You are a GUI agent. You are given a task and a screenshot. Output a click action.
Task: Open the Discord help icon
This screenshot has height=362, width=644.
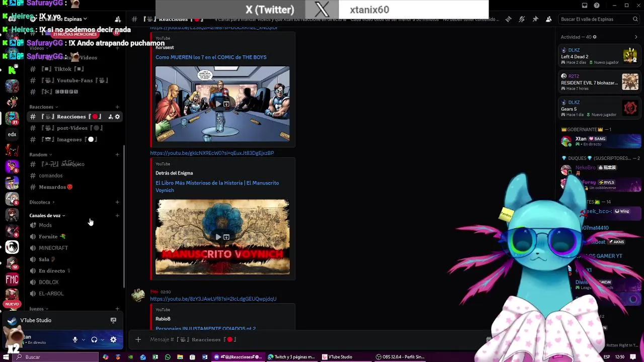click(x=597, y=6)
